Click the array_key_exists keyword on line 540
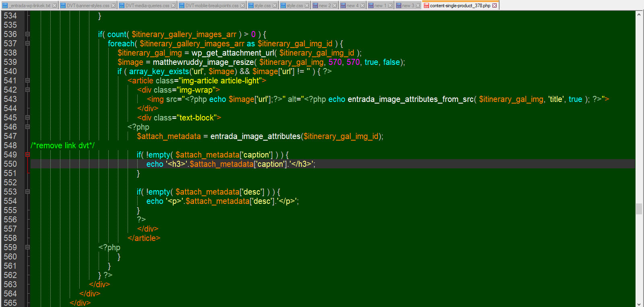 pos(159,71)
